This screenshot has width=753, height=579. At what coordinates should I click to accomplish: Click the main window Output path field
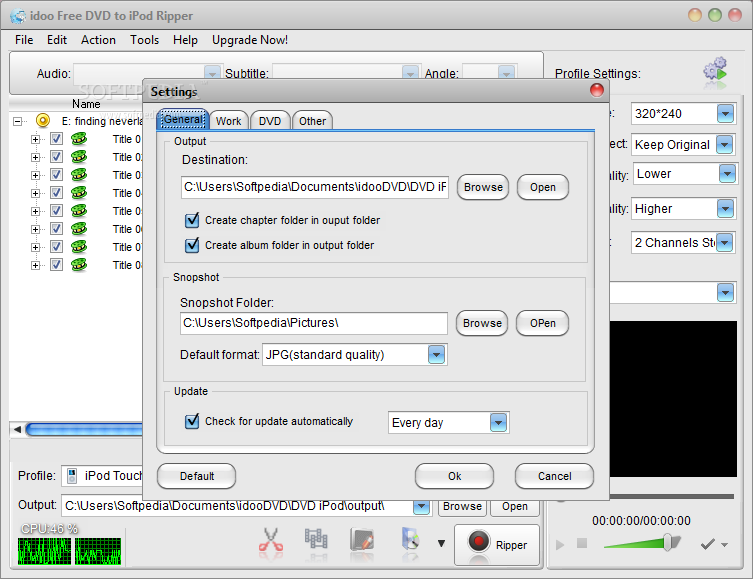point(238,506)
